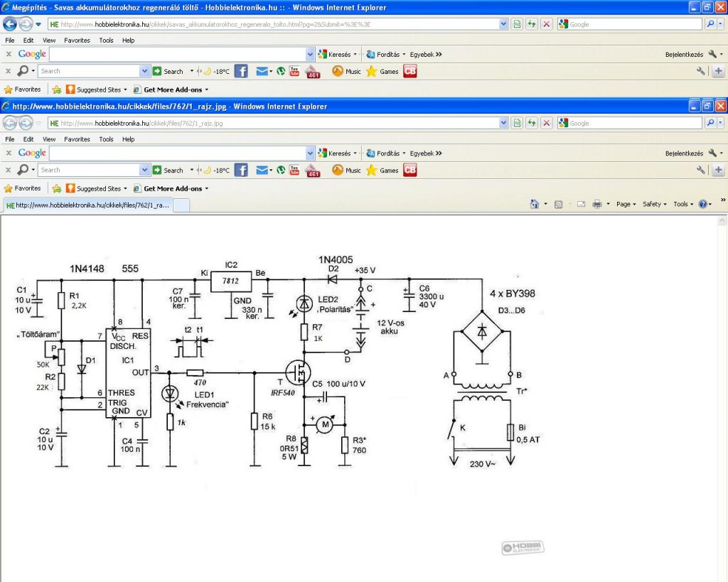This screenshot has height=582, width=728.
Task: Select the 1_ra... page tab
Action: (88, 205)
